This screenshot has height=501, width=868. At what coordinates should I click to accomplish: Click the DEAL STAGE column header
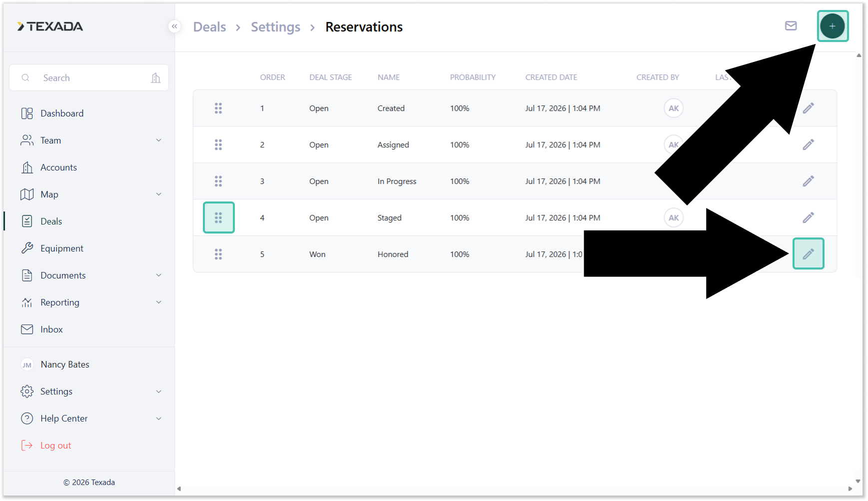330,77
